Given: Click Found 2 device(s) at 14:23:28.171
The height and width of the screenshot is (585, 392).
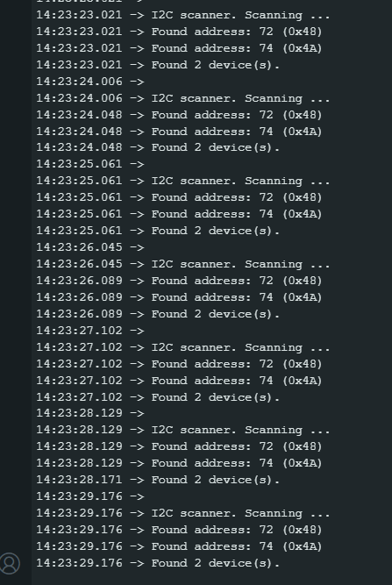Looking at the screenshot, I should 158,480.
